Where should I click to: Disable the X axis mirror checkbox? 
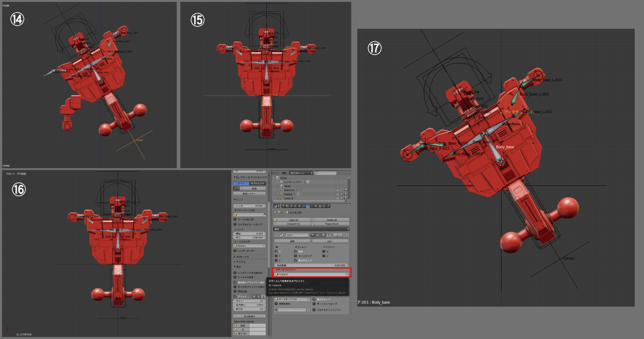(276, 251)
